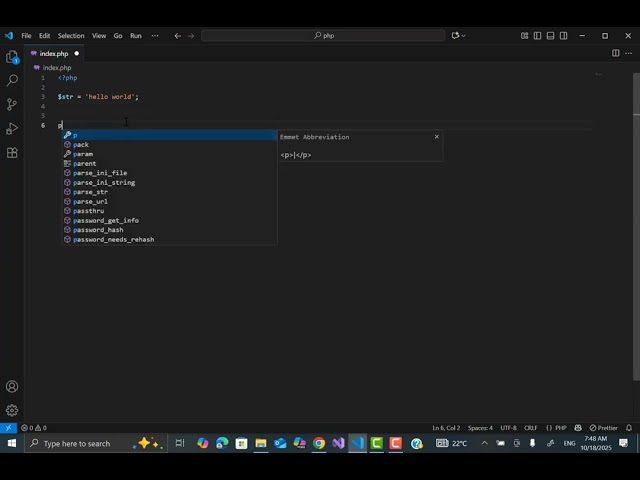Select the 'p' Emmet suggestion
Screen dimensions: 640x480
pos(170,135)
